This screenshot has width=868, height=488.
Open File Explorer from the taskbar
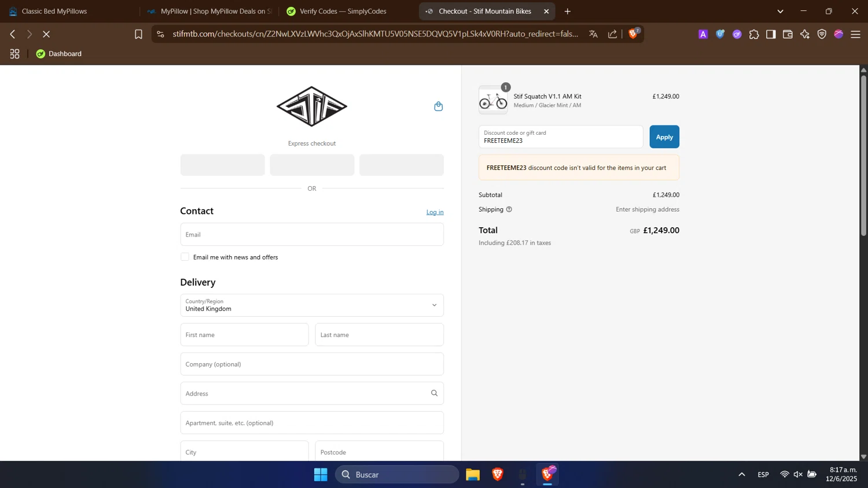[x=473, y=475]
